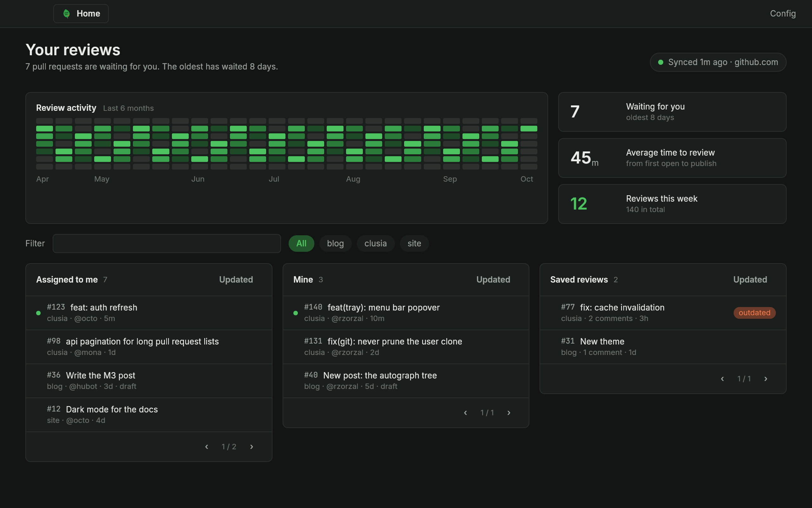Go to previous page in Assigned to me
The image size is (812, 508).
coord(207,446)
